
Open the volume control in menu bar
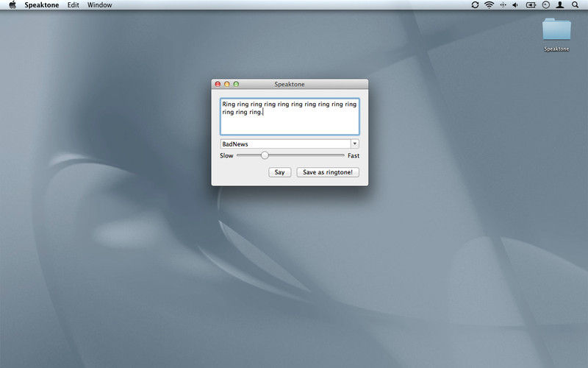pyautogui.click(x=515, y=5)
